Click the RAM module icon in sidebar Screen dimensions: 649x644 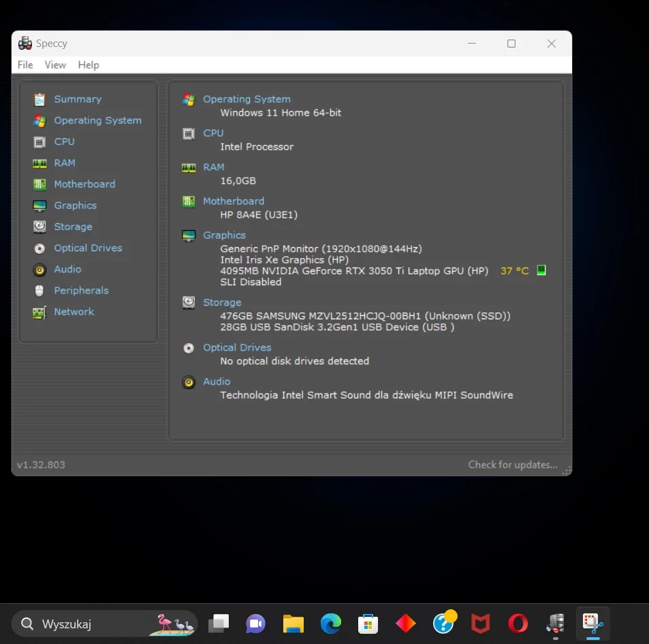(x=39, y=163)
